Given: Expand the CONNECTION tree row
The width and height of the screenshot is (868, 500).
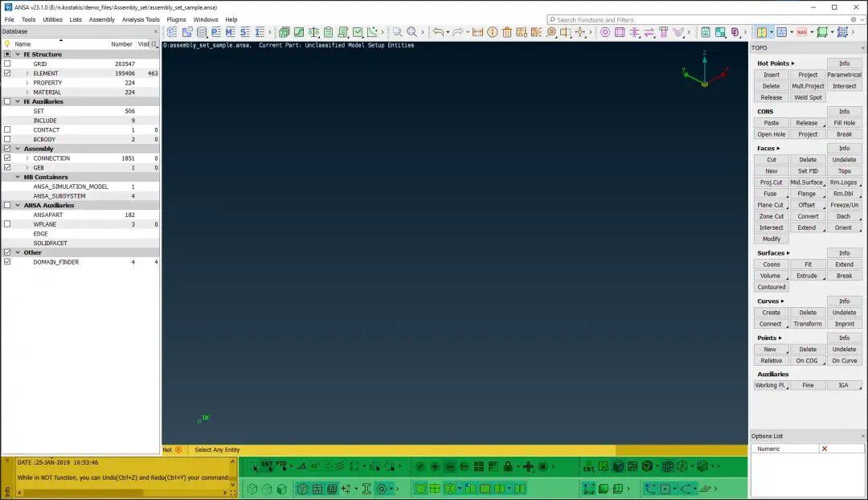Looking at the screenshot, I should [27, 158].
